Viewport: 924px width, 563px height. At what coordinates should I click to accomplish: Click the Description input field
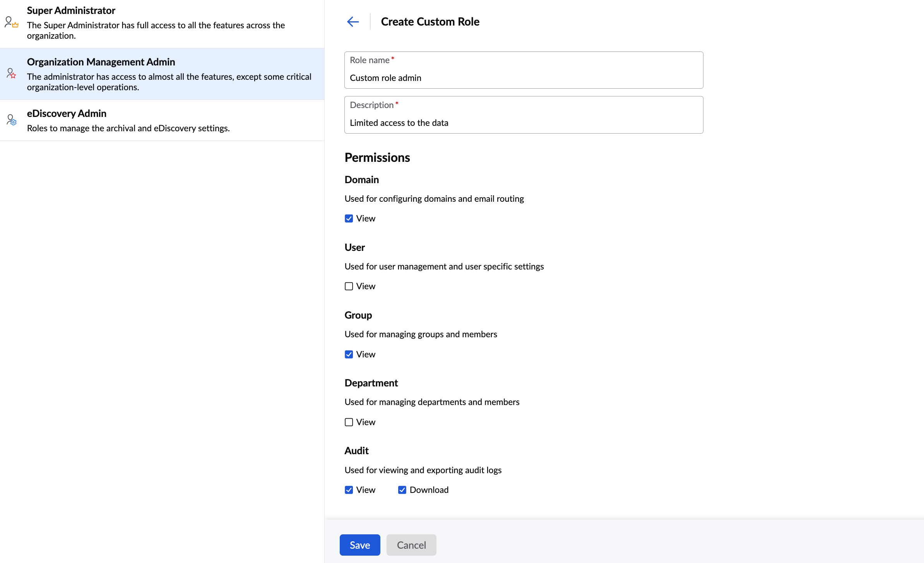pyautogui.click(x=523, y=123)
